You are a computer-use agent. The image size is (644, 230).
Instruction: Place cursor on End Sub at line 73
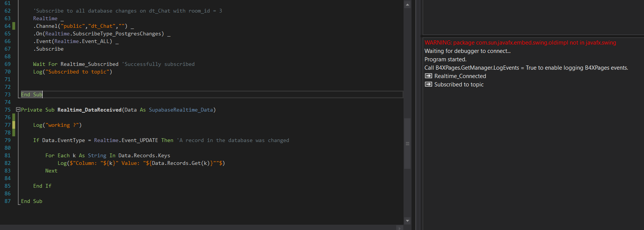(32, 94)
